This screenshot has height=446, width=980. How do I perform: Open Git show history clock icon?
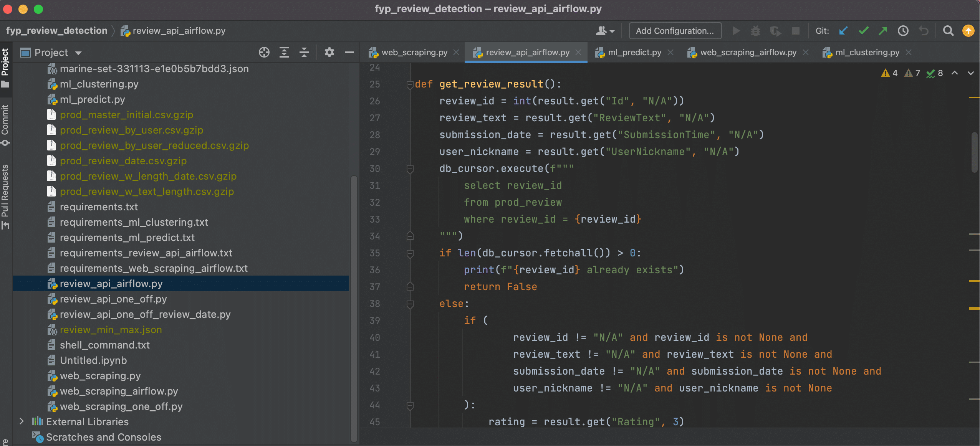pyautogui.click(x=903, y=31)
